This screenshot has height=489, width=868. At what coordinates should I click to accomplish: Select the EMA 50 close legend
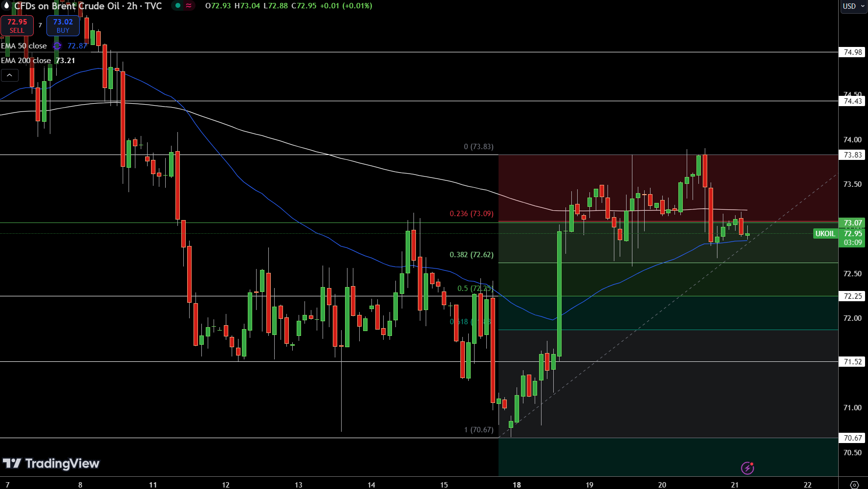(24, 46)
